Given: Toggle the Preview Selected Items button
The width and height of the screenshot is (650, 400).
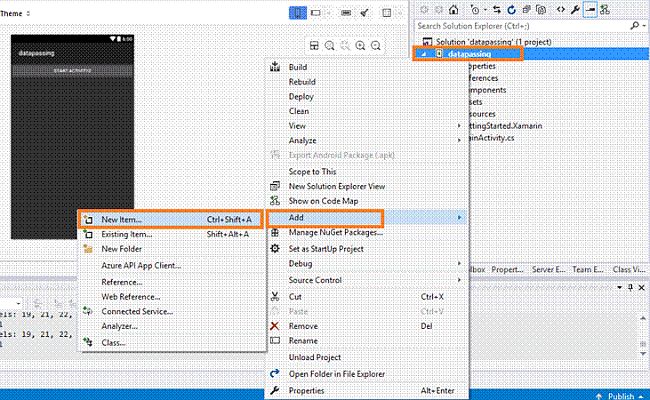Looking at the screenshot, I should pos(590,10).
